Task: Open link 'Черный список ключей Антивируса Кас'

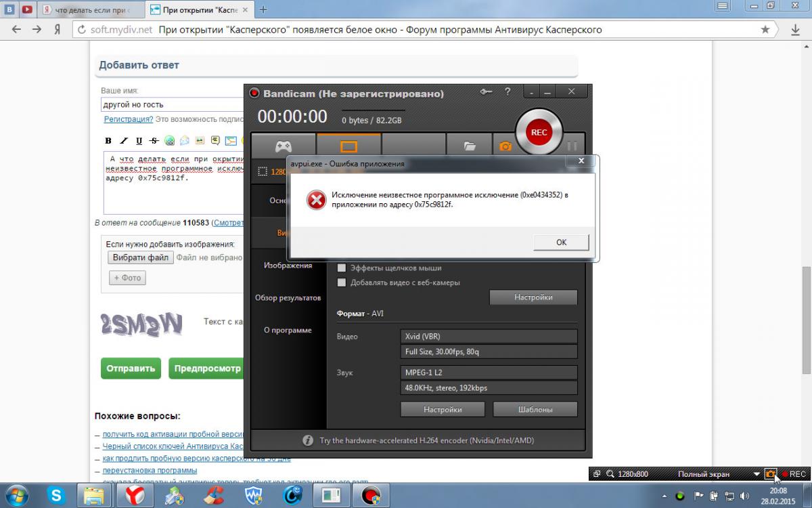Action: [173, 446]
